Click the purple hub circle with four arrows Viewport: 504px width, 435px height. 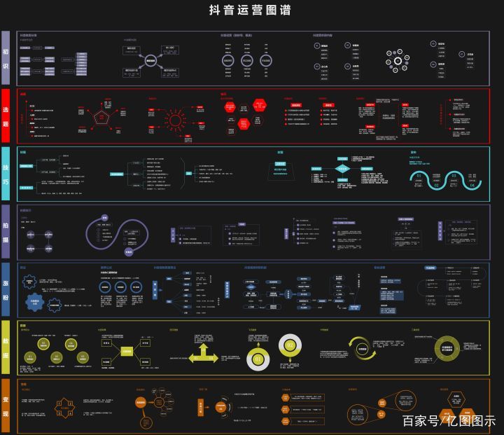(150, 60)
